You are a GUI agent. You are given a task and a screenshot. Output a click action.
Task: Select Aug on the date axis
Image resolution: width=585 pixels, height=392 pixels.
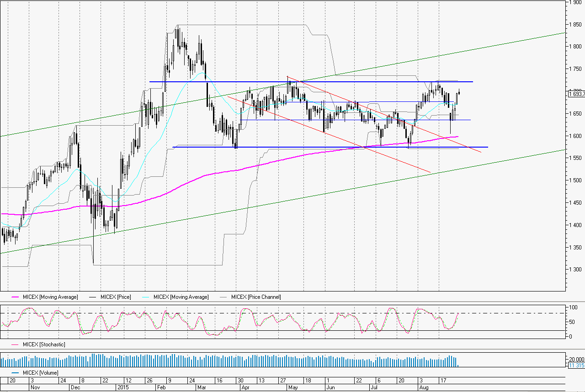click(424, 387)
